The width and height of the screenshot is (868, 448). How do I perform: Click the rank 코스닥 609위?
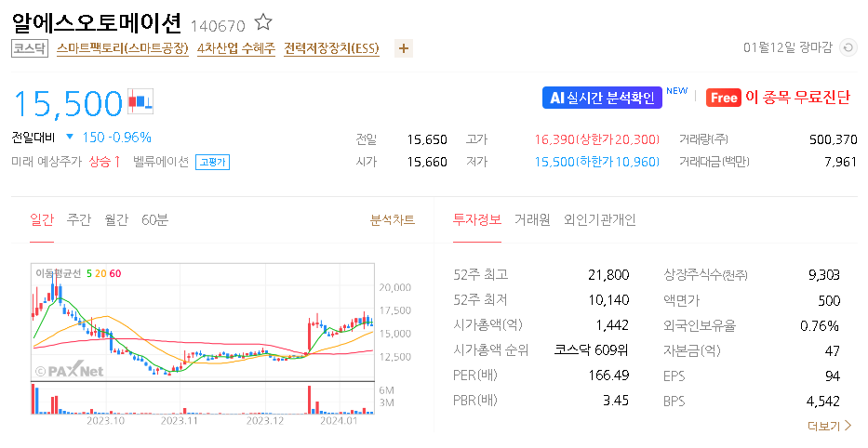pos(591,350)
